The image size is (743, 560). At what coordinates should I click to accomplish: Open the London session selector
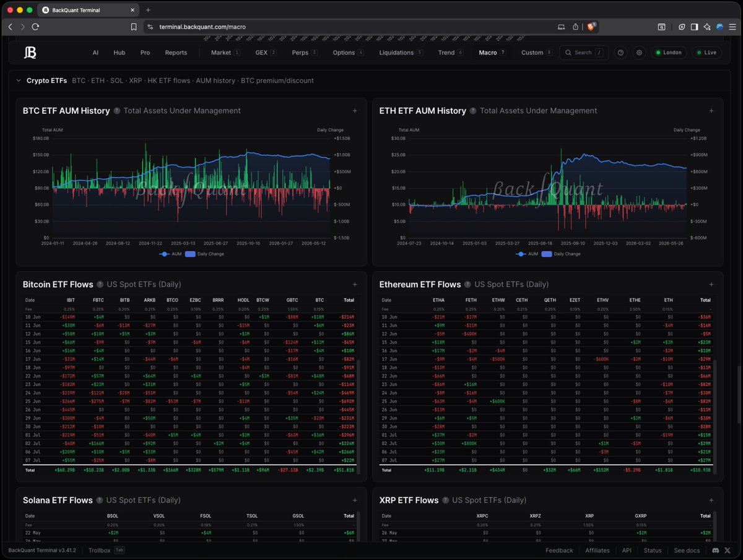point(669,53)
